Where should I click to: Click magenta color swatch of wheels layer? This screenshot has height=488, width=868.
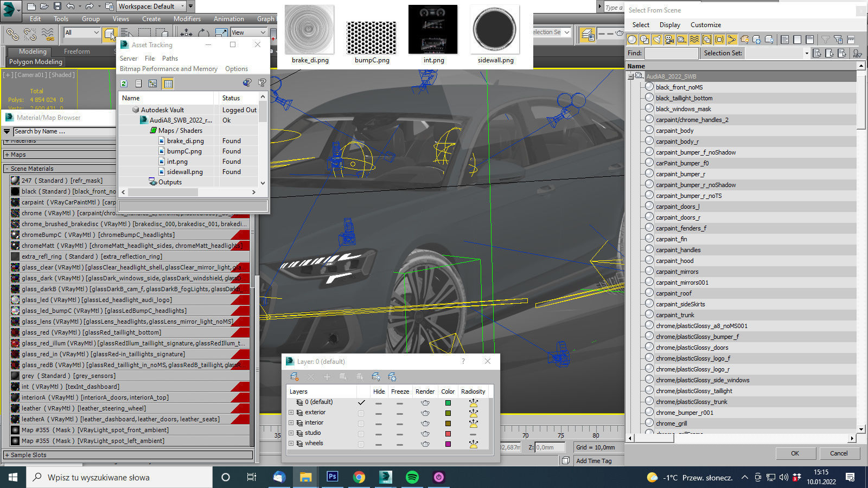pos(448,444)
